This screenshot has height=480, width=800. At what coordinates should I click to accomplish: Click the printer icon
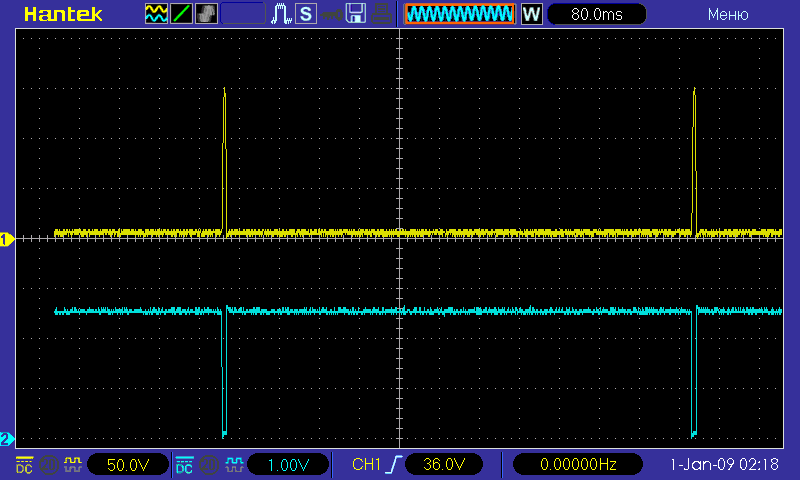381,14
